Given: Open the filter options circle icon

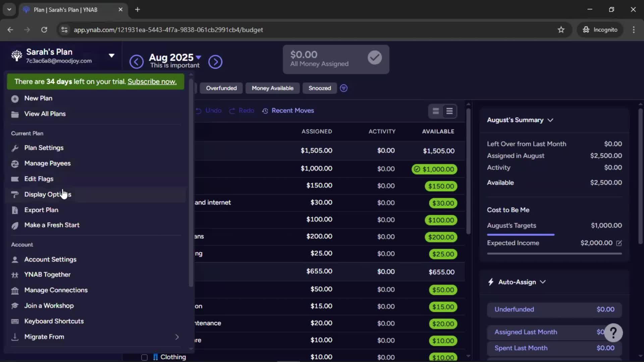Looking at the screenshot, I should pos(344,88).
